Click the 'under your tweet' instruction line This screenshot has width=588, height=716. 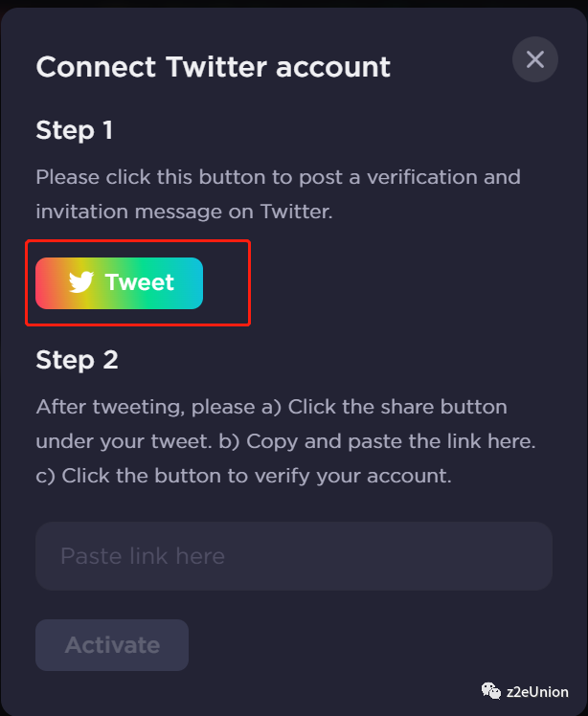coord(285,441)
